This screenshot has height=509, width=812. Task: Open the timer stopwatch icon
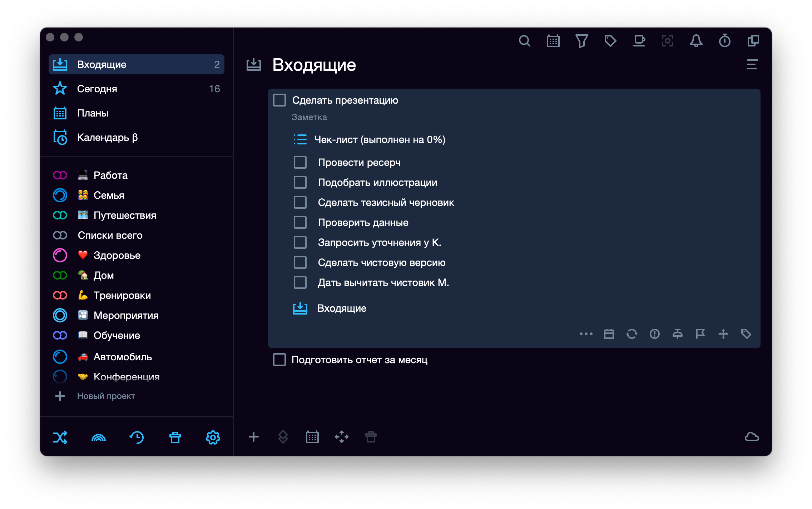724,41
